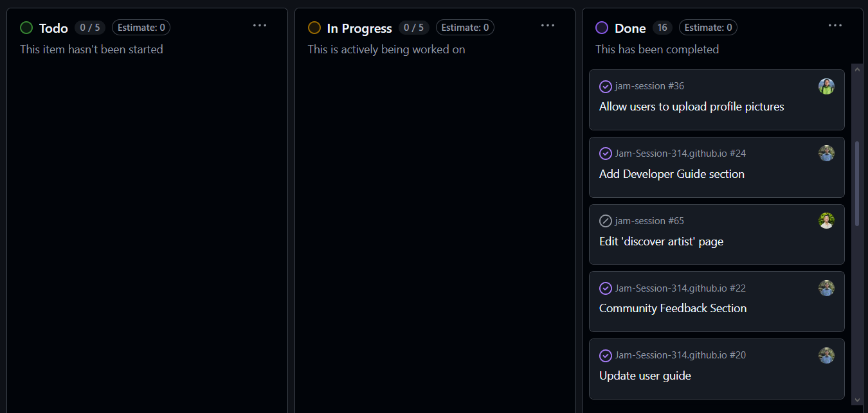Screen dimensions: 868x413
Task: Open the Todo column options menu
Action: pos(259,26)
